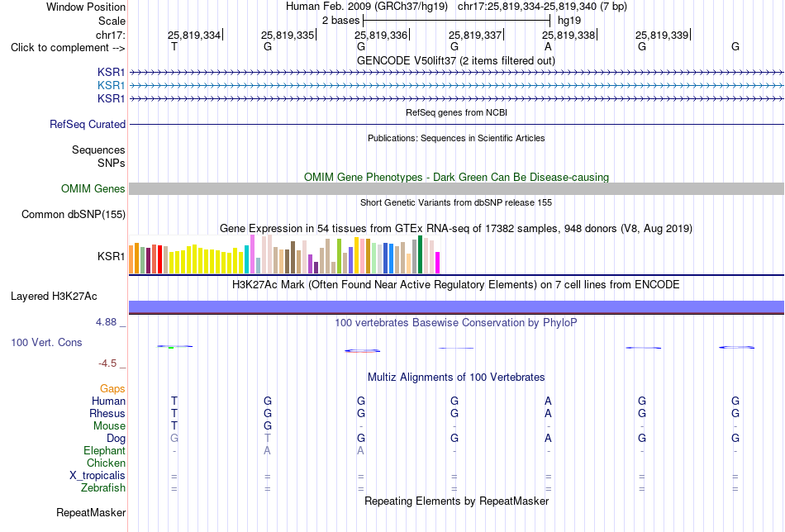The image size is (785, 532).
Task: Open 100 vertebrates Basewise Conservation title
Action: tap(456, 323)
